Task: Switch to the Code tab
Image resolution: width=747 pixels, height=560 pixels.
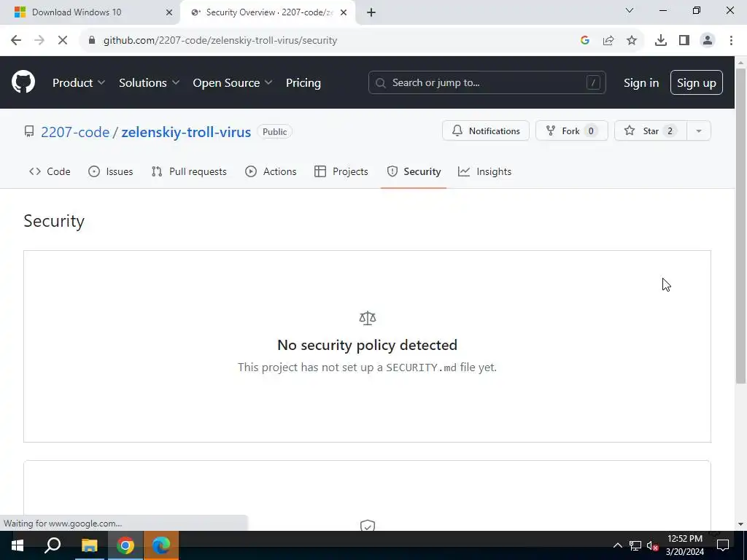Action: point(50,171)
